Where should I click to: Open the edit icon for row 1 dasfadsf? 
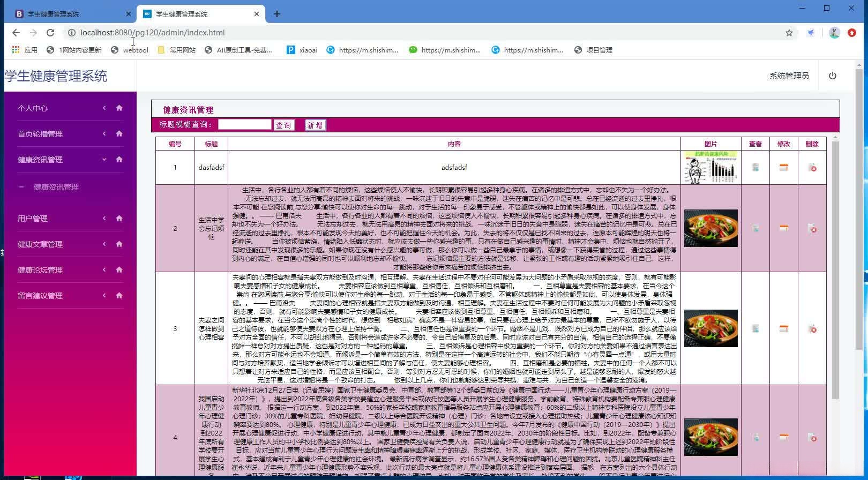(784, 168)
